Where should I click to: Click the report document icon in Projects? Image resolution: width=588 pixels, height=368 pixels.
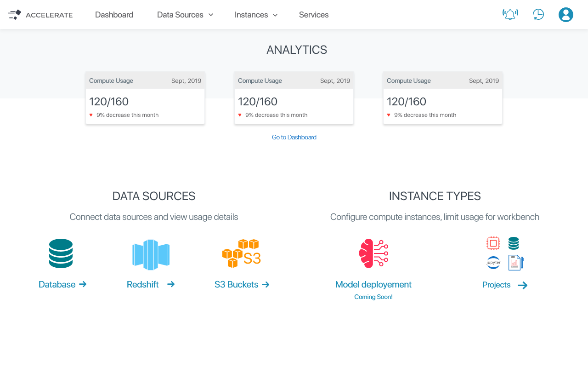[516, 263]
